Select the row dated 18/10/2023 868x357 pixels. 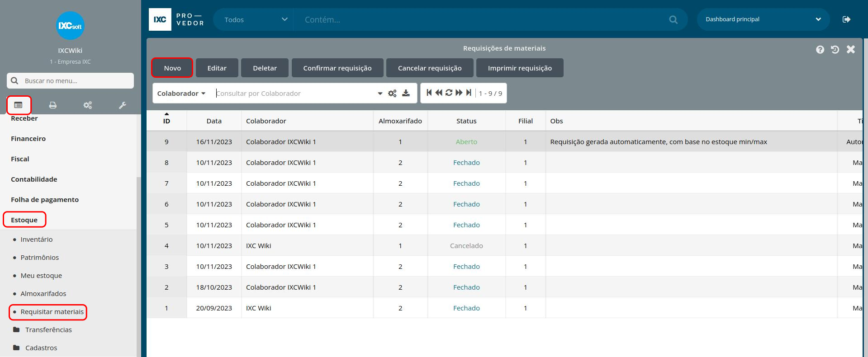504,287
